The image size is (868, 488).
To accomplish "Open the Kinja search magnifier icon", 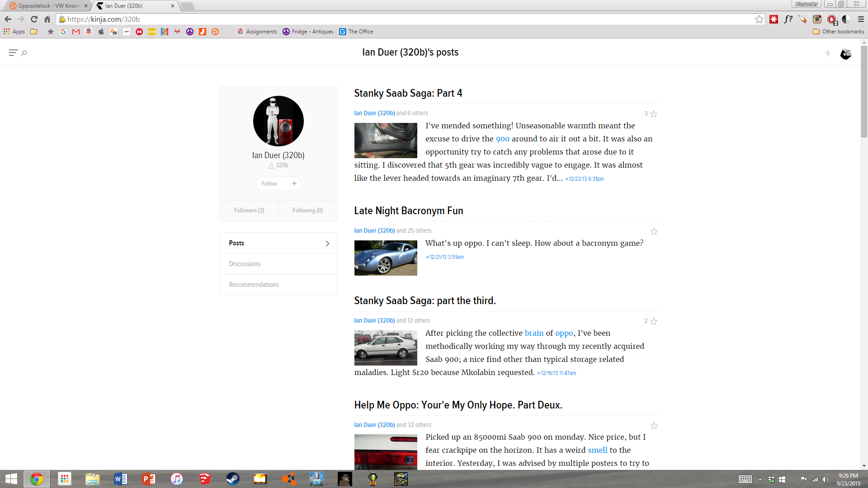I will click(x=24, y=53).
